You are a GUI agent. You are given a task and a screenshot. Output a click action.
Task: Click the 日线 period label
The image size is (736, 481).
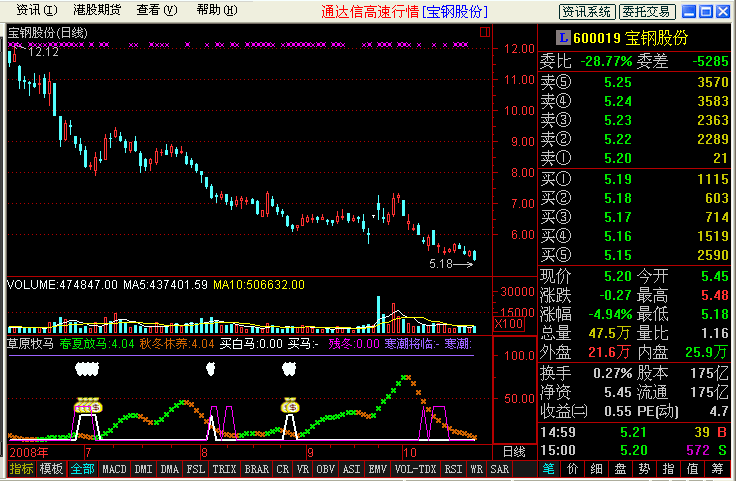click(514, 452)
